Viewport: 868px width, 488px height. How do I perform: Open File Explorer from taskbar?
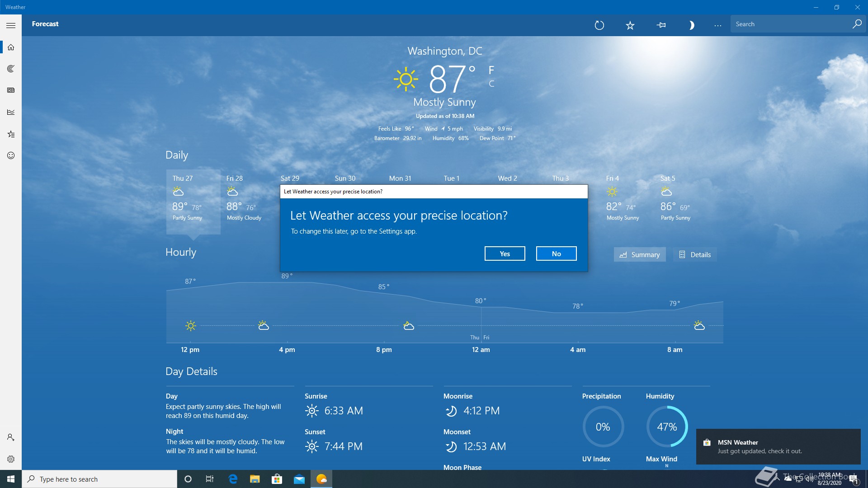click(255, 479)
